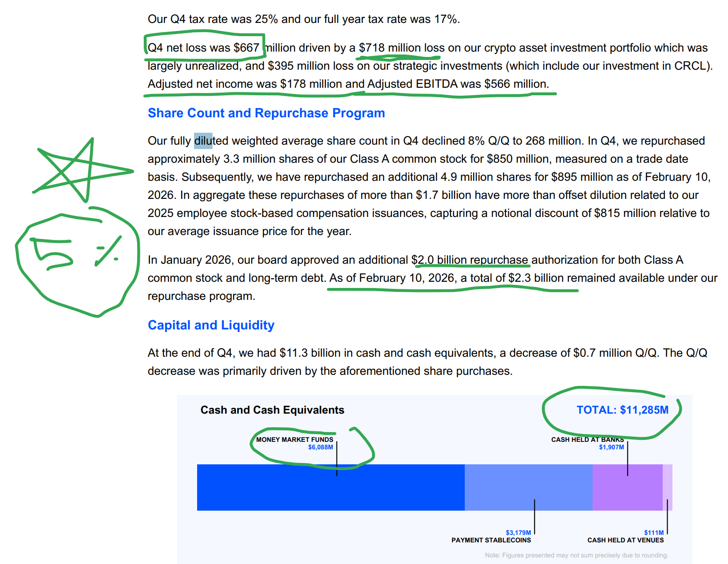Click the "$2.0 billion repurchase" phrase
This screenshot has width=728, height=564.
pos(470,260)
